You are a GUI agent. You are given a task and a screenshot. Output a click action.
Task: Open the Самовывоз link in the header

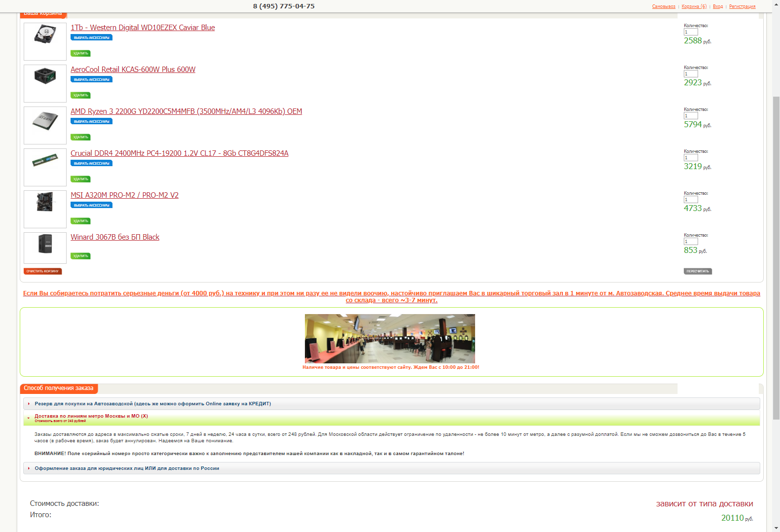(664, 6)
